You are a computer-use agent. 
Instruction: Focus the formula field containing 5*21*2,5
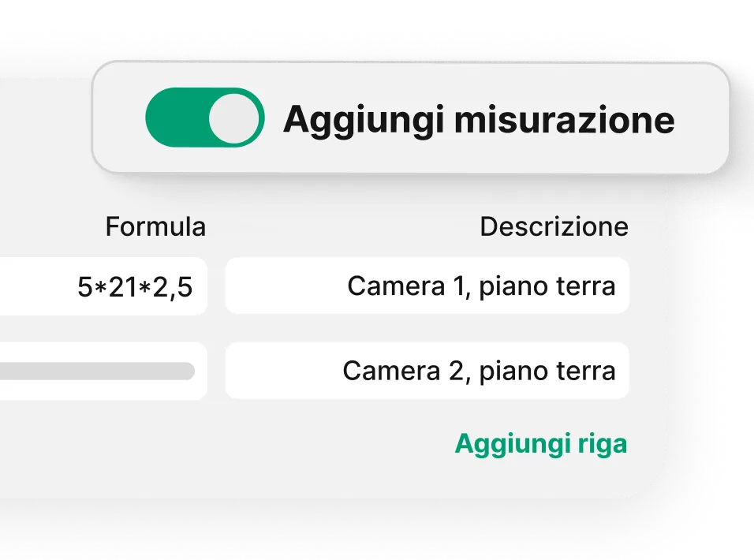click(103, 286)
